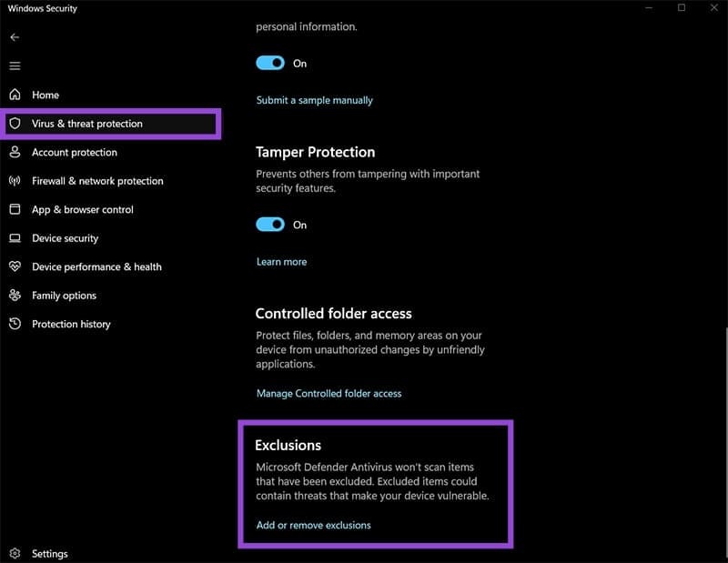Viewport: 728px width, 563px height.
Task: Open the hamburger navigation menu icon
Action: [x=15, y=65]
